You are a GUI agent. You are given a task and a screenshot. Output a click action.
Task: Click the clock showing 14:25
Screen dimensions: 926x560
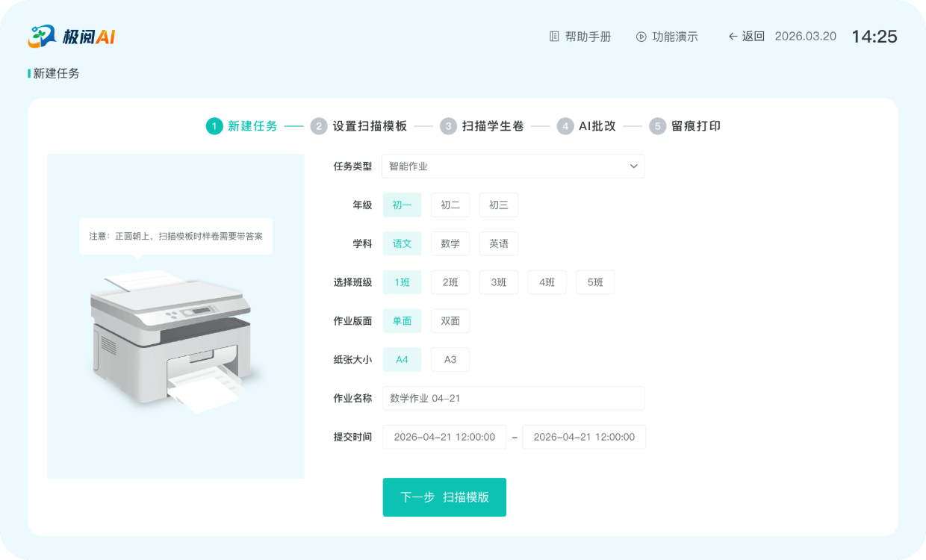tap(874, 36)
